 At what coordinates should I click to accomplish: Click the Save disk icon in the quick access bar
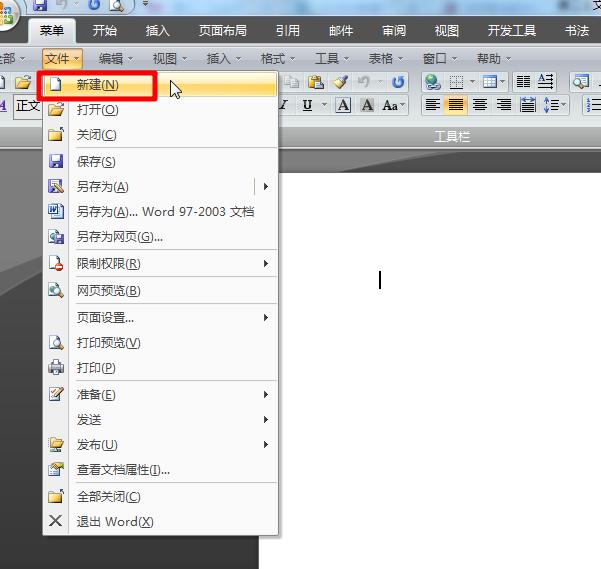(40, 5)
